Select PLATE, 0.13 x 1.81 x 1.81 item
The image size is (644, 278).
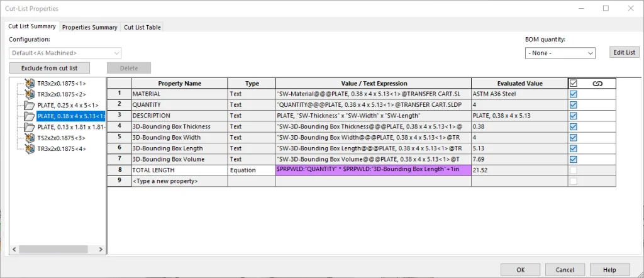click(71, 127)
